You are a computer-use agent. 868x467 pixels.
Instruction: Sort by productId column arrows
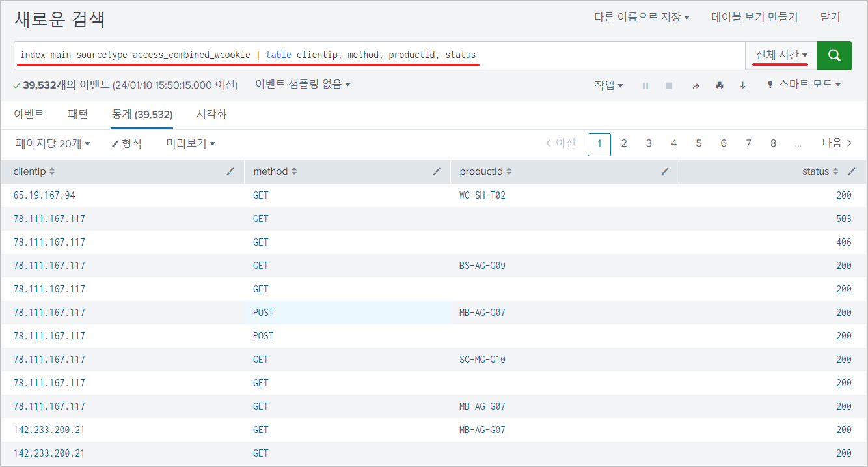click(509, 171)
